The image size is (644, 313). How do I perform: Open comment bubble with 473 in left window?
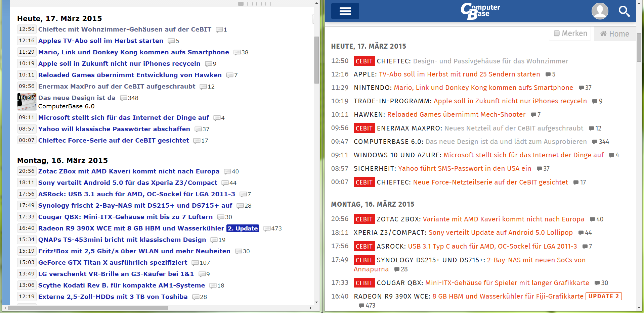[x=267, y=228]
